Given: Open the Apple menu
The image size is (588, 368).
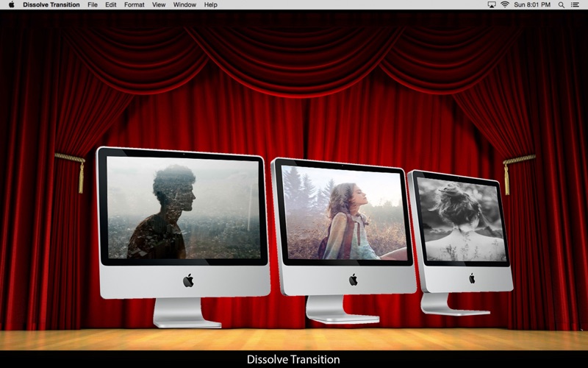Looking at the screenshot, I should [x=11, y=4].
